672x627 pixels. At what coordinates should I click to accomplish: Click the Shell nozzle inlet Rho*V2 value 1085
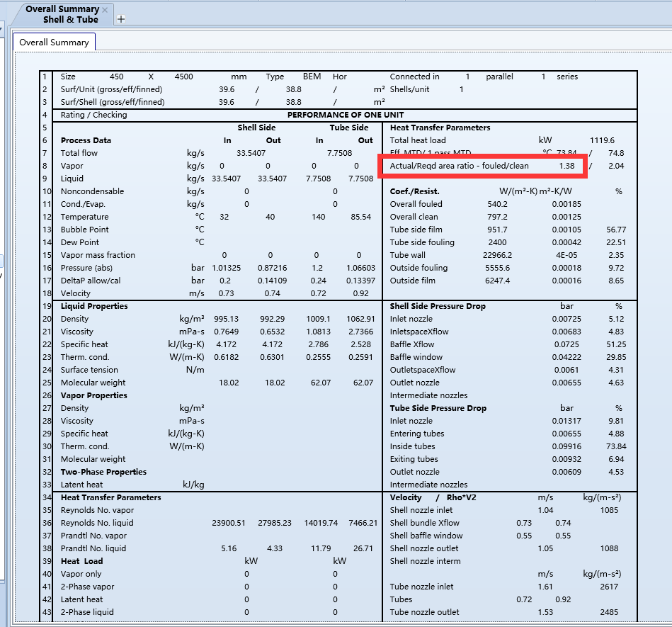609,510
